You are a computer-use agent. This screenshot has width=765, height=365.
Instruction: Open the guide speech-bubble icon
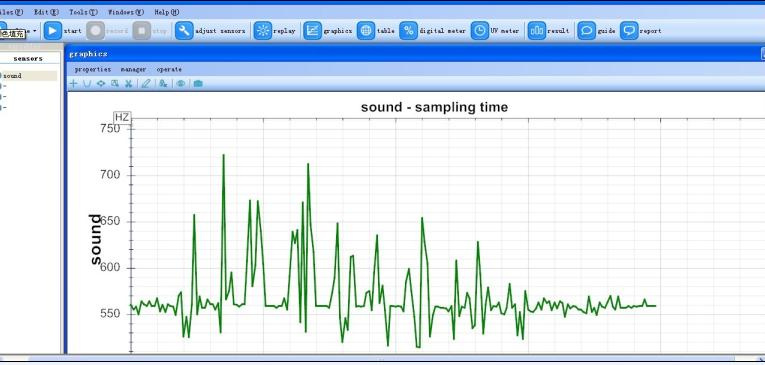pyautogui.click(x=586, y=31)
